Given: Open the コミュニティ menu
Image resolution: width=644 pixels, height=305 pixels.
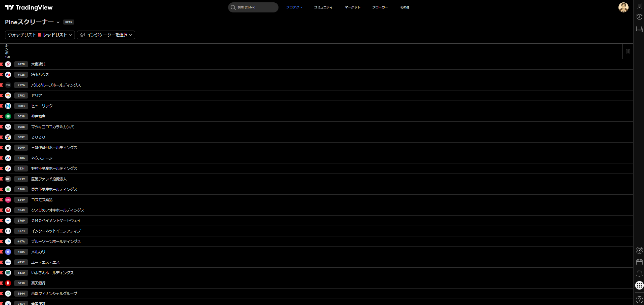Looking at the screenshot, I should (x=323, y=7).
